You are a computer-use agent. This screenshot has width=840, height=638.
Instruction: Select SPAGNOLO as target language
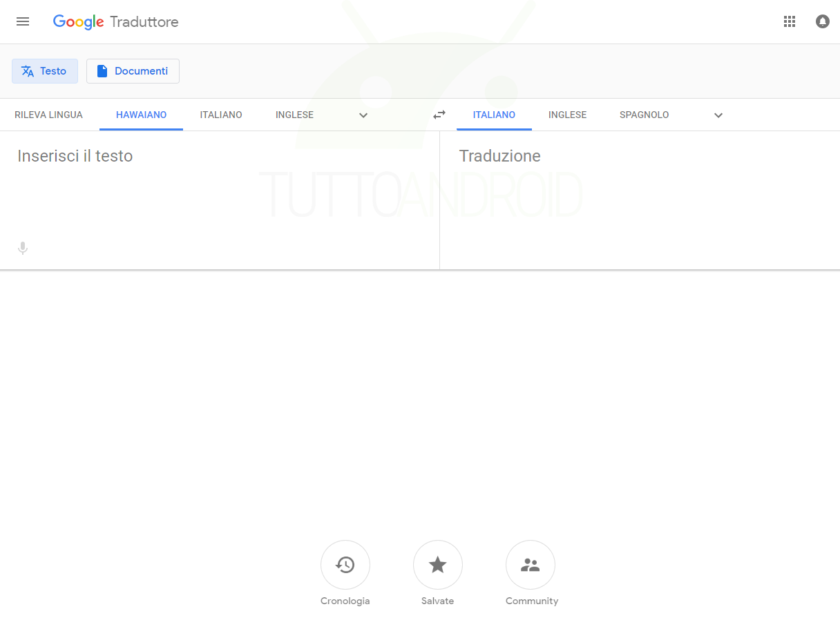click(644, 115)
